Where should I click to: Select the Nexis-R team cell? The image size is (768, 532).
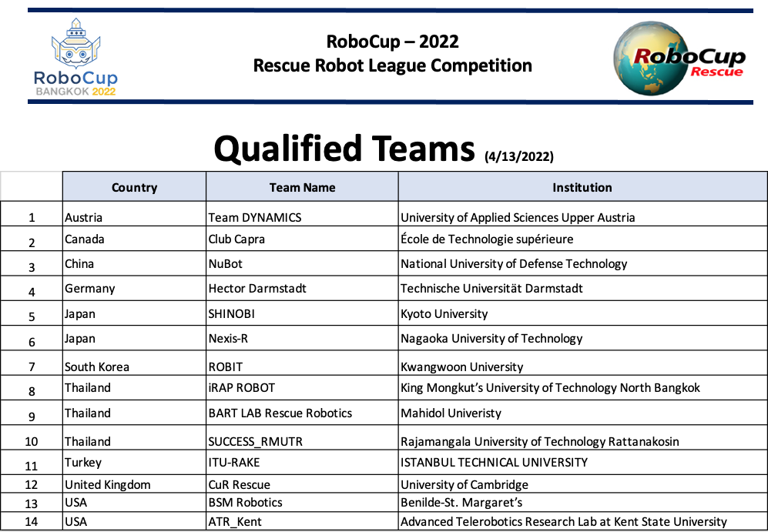pyautogui.click(x=302, y=338)
